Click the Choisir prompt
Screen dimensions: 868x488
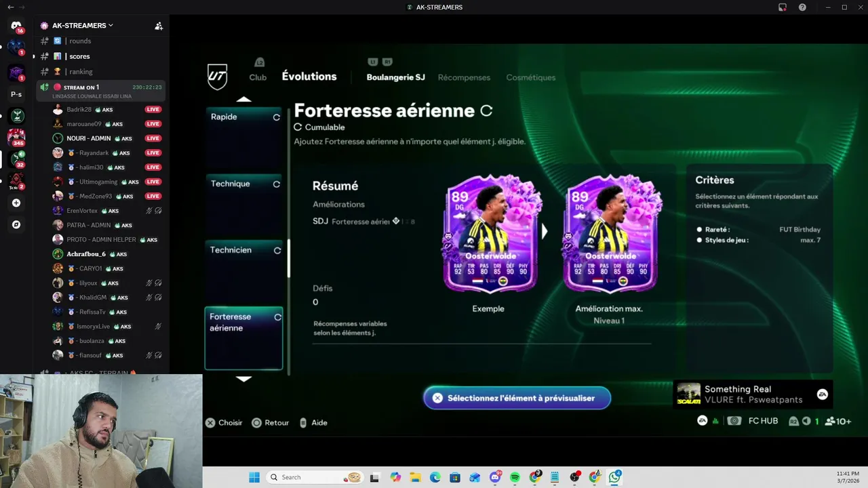point(224,422)
